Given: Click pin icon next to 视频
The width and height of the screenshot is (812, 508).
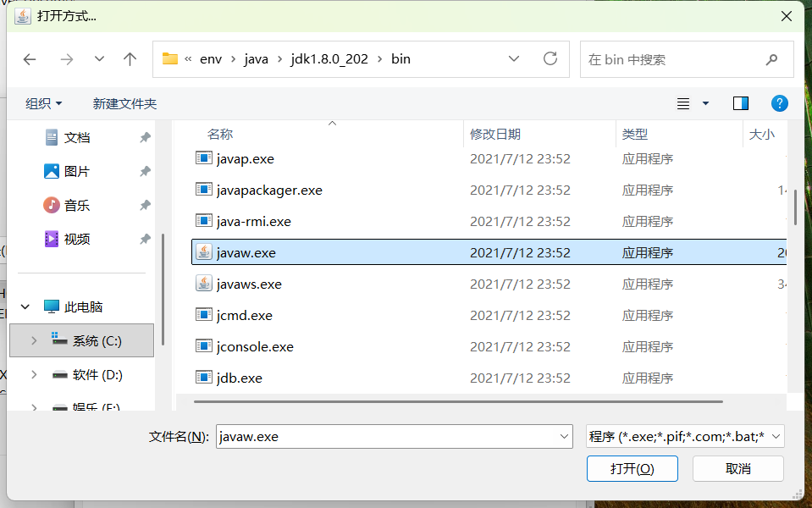Looking at the screenshot, I should [x=145, y=240].
